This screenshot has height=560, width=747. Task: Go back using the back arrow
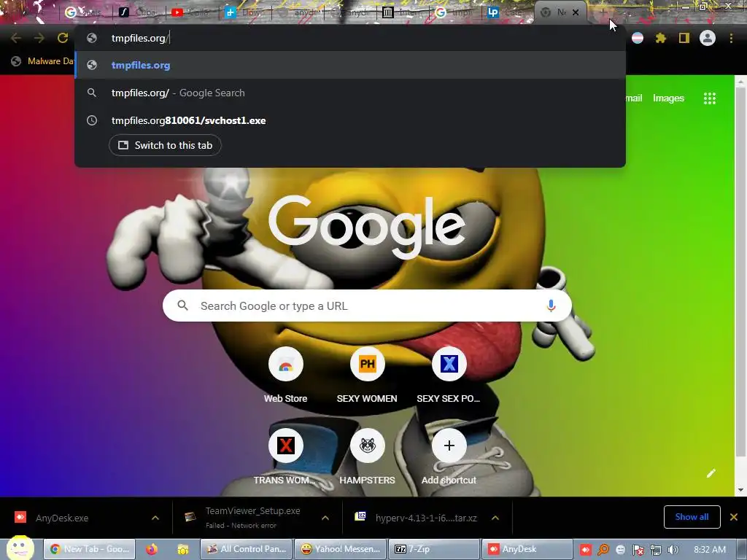pos(16,38)
